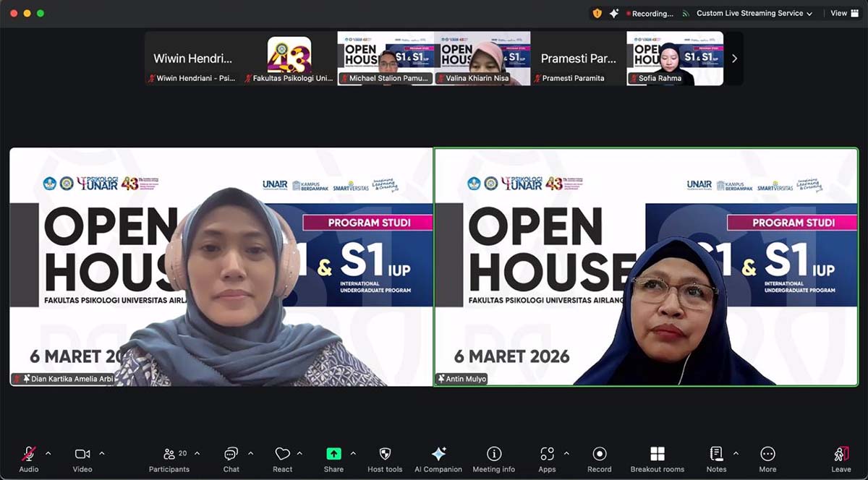Click the green Share screen button
This screenshot has width=868, height=480.
click(333, 455)
